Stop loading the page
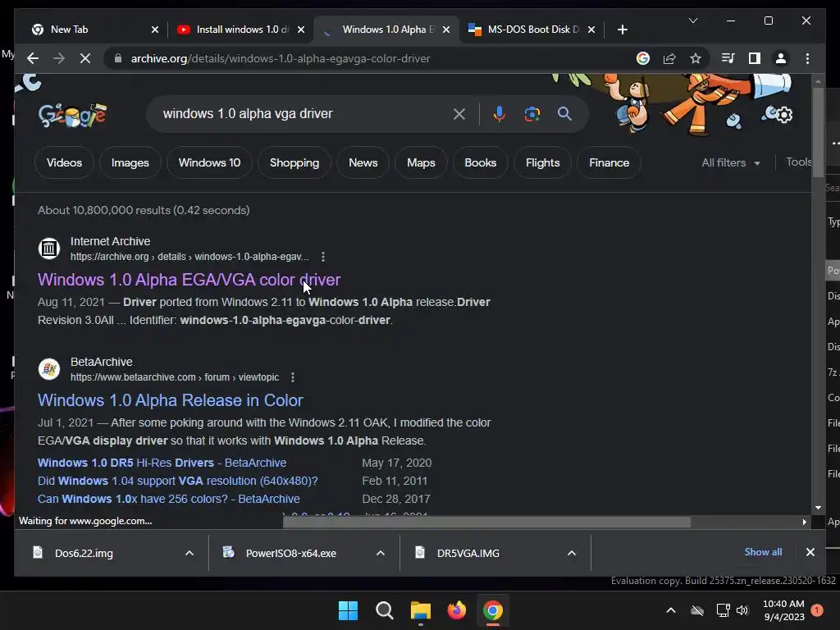This screenshot has width=840, height=630. [x=85, y=58]
